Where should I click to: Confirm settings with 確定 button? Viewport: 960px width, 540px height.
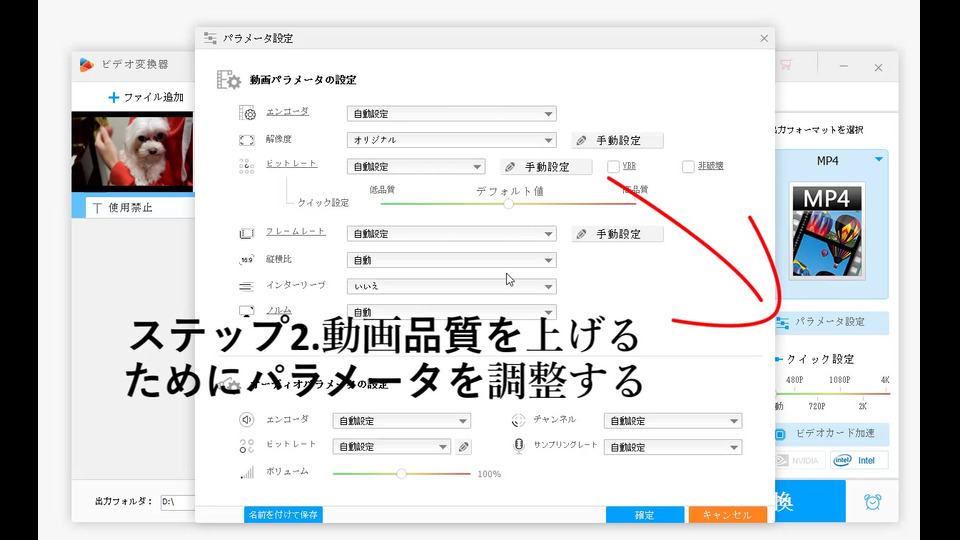pyautogui.click(x=645, y=515)
